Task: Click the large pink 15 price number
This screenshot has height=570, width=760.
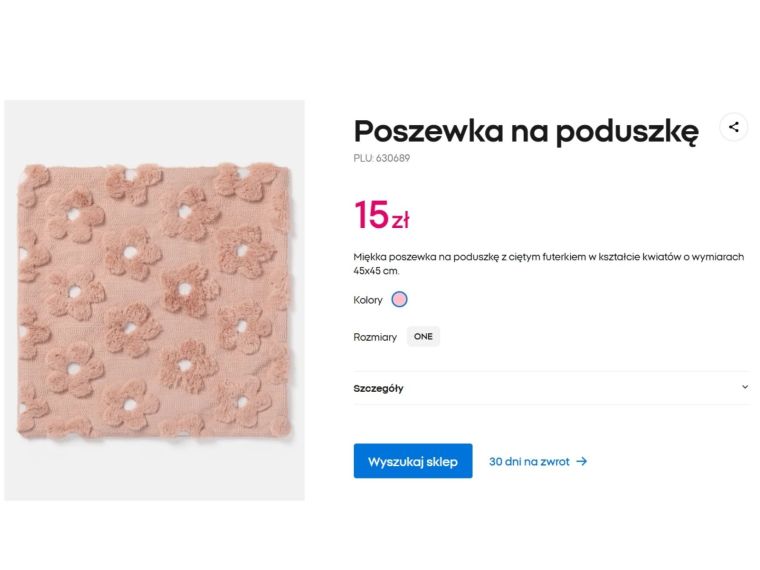Action: click(370, 215)
